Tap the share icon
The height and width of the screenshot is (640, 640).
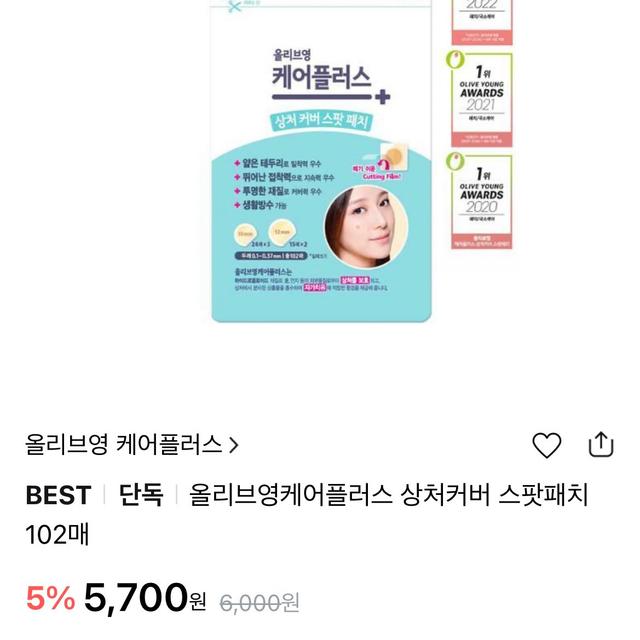(x=601, y=444)
